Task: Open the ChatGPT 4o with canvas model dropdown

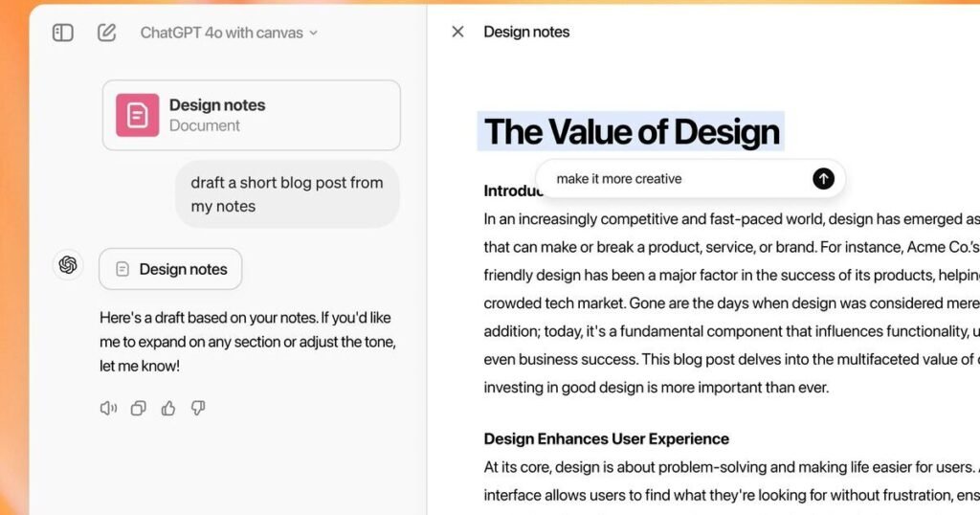Action: point(229,33)
